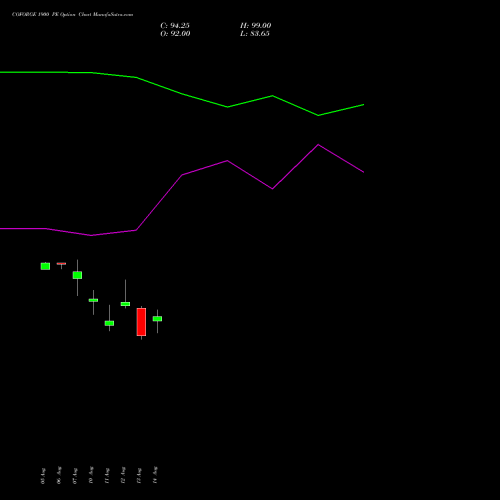The image size is (500, 500).
Task: Select the small red candlestick above 06 Aug
Action: click(x=61, y=264)
